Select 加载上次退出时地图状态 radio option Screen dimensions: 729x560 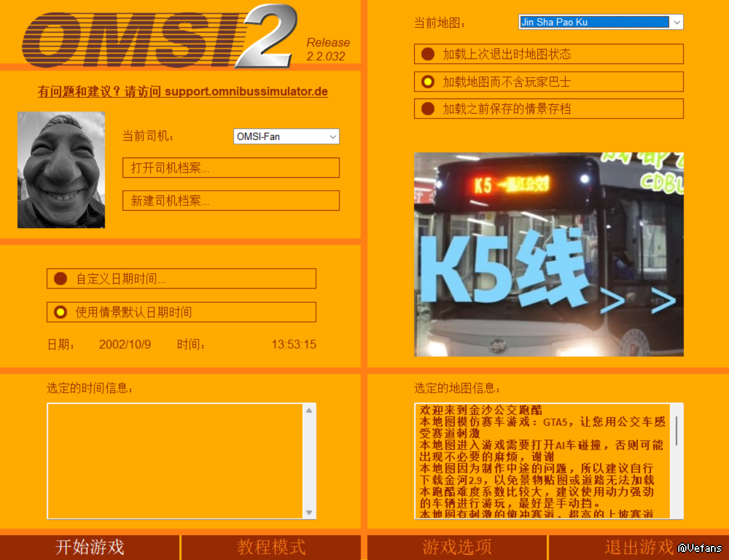[x=549, y=54]
